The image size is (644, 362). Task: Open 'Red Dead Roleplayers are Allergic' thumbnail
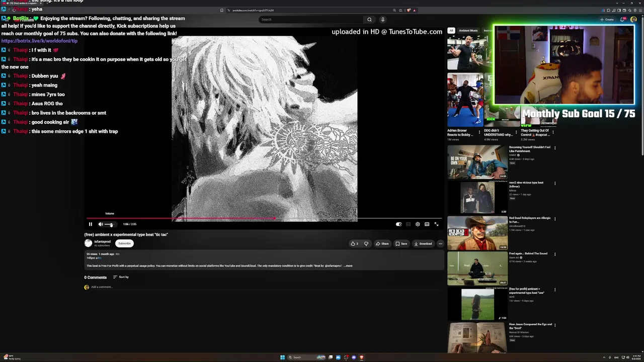tap(477, 233)
